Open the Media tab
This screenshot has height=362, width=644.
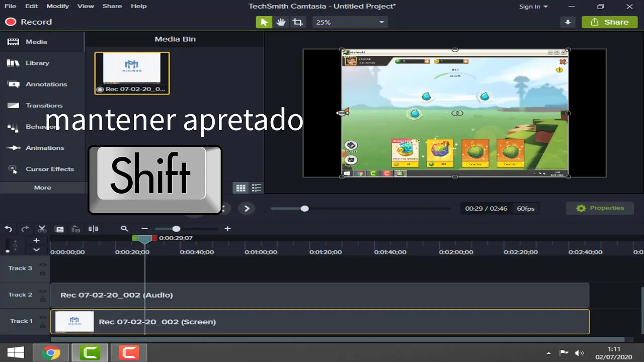click(42, 42)
